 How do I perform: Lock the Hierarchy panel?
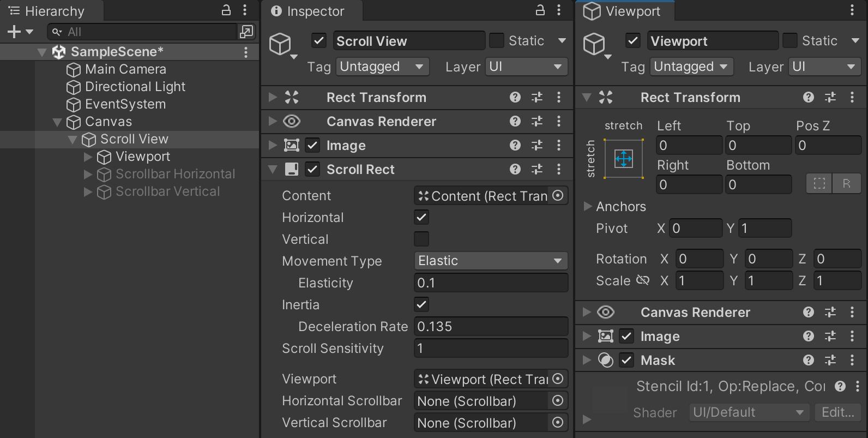(x=226, y=10)
